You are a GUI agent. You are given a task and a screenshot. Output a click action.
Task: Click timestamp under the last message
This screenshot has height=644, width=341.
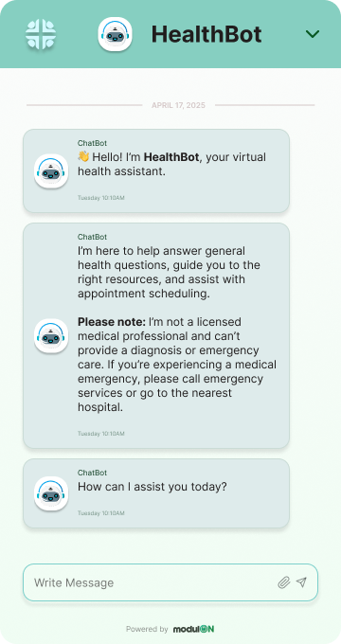click(101, 513)
